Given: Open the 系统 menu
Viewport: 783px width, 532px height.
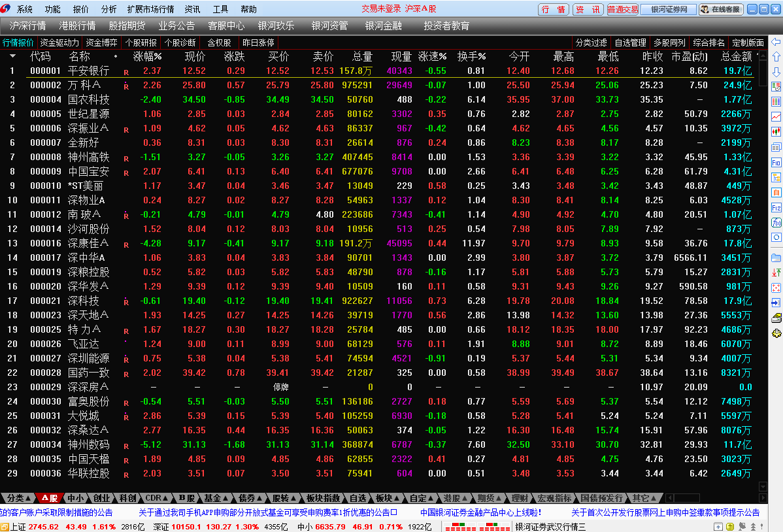Looking at the screenshot, I should click(24, 10).
